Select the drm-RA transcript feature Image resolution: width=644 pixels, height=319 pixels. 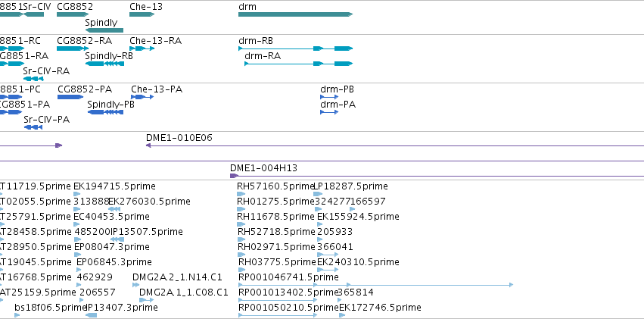point(299,64)
